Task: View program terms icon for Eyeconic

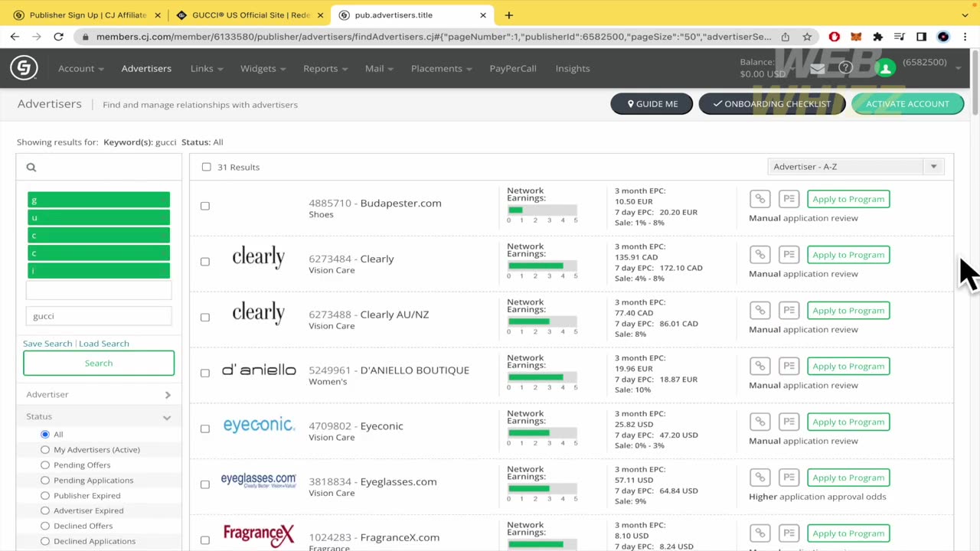Action: click(789, 422)
